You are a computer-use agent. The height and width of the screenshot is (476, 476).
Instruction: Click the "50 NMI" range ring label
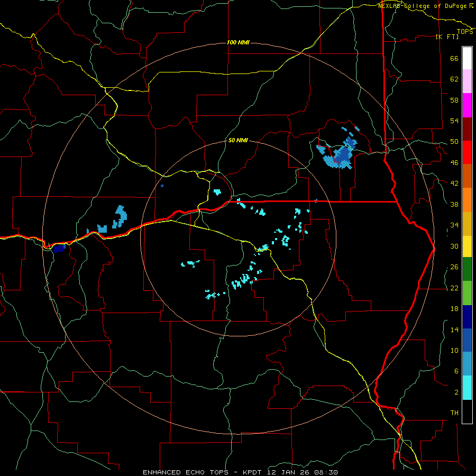[x=238, y=141]
